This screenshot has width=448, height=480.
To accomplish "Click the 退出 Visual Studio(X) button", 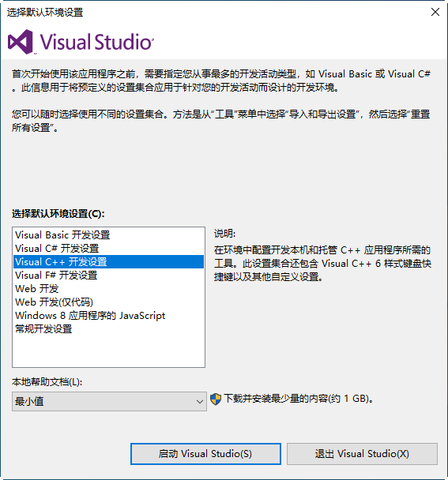I will (x=362, y=454).
